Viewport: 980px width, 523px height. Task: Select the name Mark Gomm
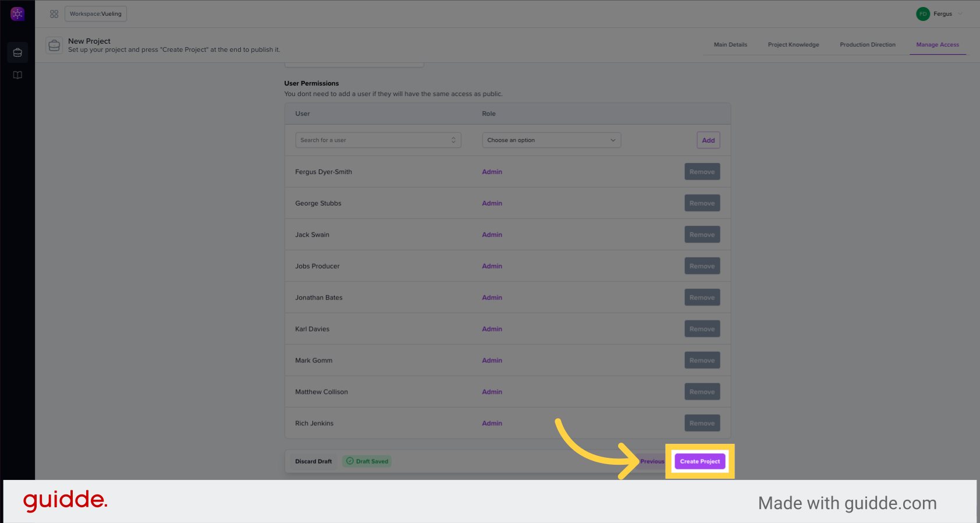314,361
